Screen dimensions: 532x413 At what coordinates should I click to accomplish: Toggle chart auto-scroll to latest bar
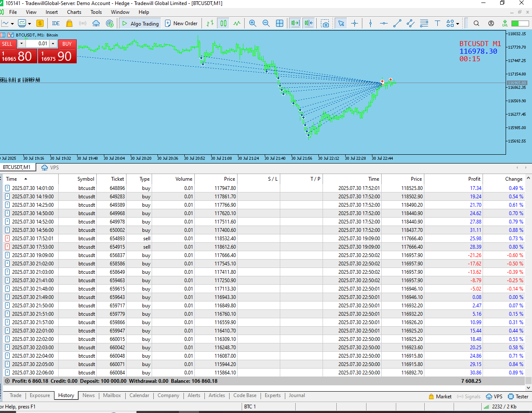click(295, 23)
